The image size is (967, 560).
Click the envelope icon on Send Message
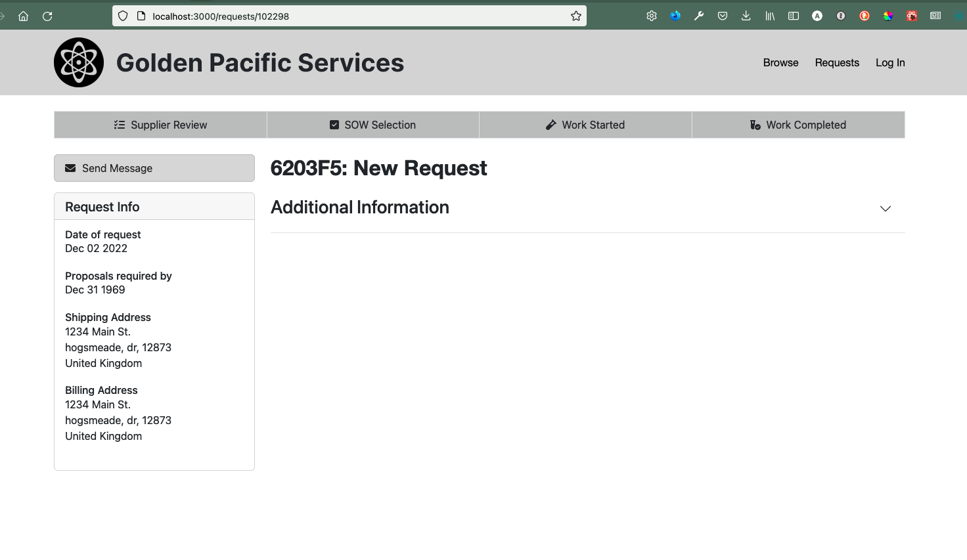click(x=70, y=167)
